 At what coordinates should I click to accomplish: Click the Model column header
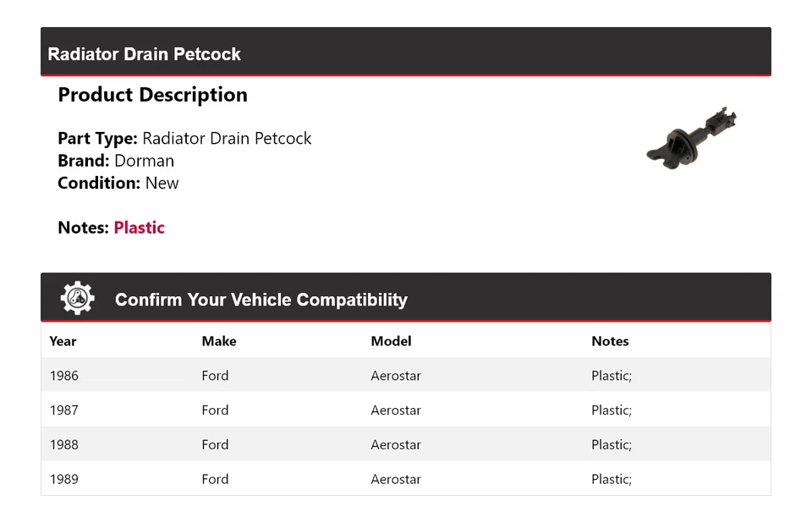coord(391,341)
